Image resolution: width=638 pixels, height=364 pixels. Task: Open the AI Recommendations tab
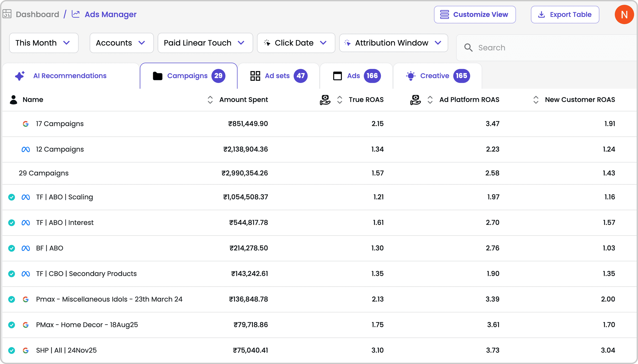(x=70, y=76)
